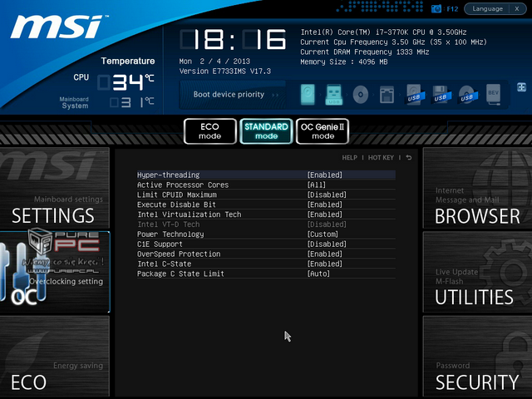Click the Memory Size : 4096 MB text

click(x=343, y=62)
